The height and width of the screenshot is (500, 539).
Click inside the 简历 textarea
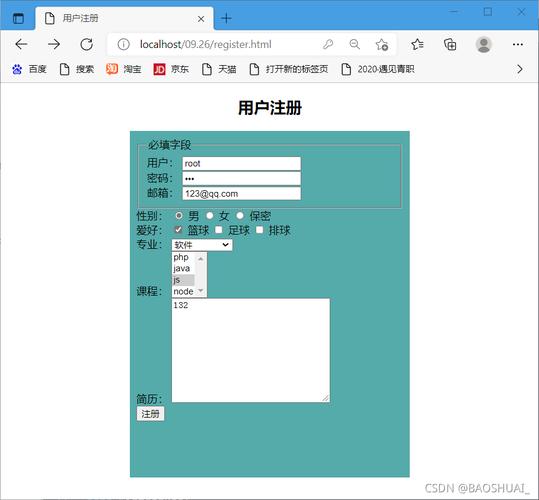[251, 350]
